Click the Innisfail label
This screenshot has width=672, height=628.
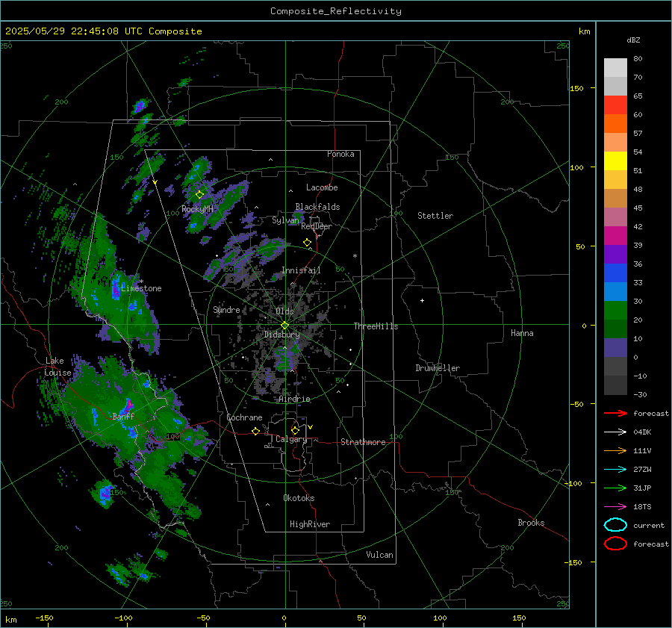point(301,270)
